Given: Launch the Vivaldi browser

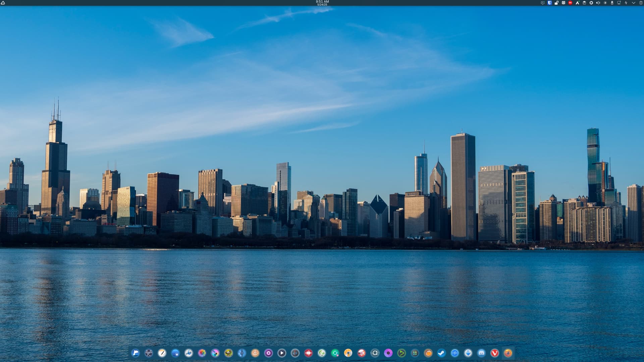Looking at the screenshot, I should coord(495,353).
